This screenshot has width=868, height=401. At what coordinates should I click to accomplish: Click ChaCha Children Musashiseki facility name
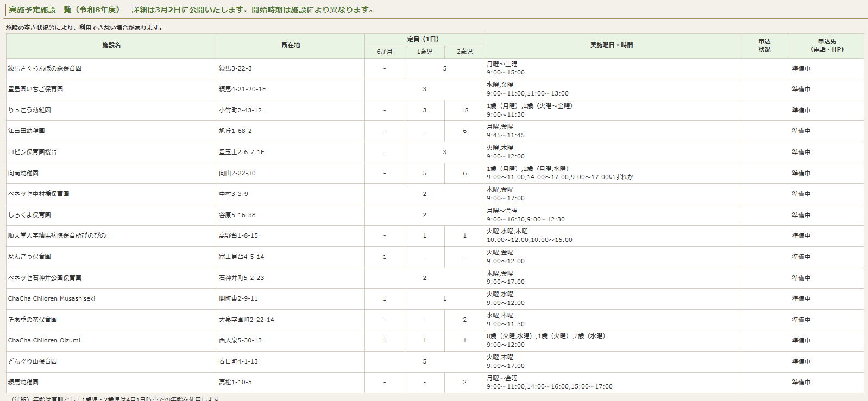point(52,299)
